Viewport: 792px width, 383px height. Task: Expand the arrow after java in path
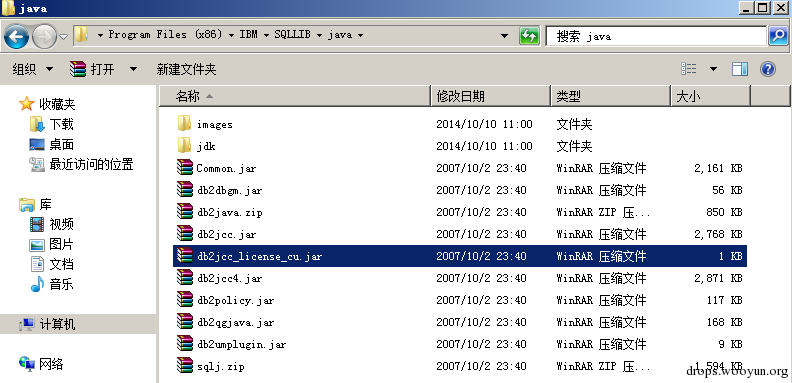pyautogui.click(x=360, y=35)
